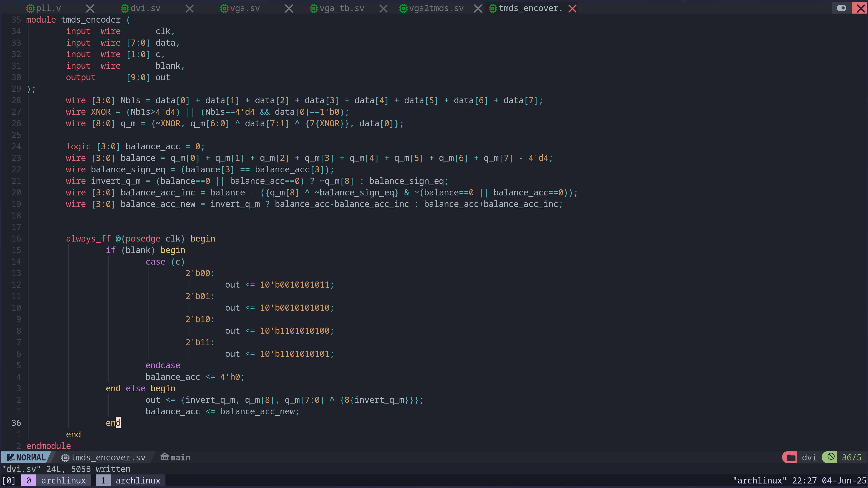Close the tmds_encover buffer with red X
The width and height of the screenshot is (868, 488).
pyautogui.click(x=573, y=8)
